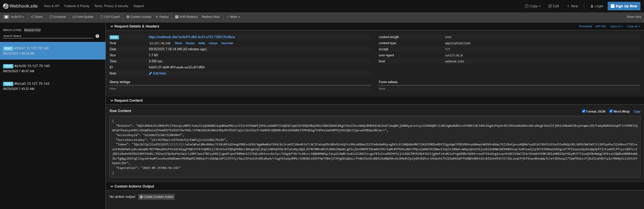The image size is (644, 209).
Task: Toggle the XHR Redirect checkbox
Action: pyautogui.click(x=177, y=17)
